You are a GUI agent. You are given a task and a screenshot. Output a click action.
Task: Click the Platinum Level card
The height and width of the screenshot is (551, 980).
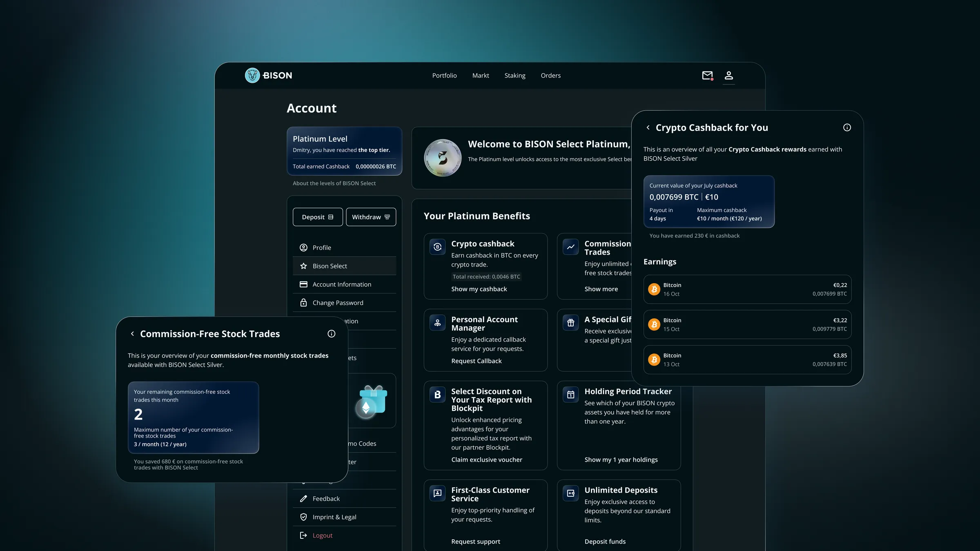tap(344, 151)
